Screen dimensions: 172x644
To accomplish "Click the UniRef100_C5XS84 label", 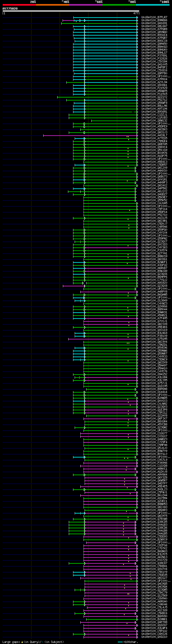I will click(154, 61).
